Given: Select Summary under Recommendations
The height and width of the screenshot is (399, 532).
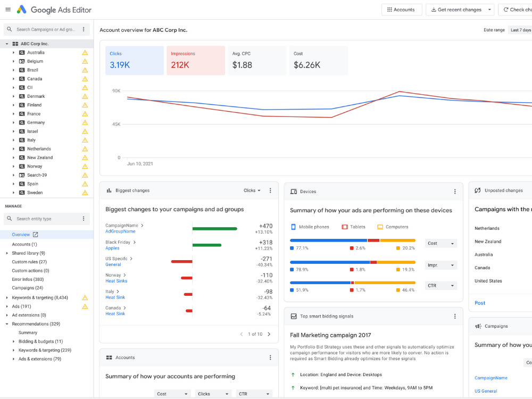Looking at the screenshot, I should 28,333.
